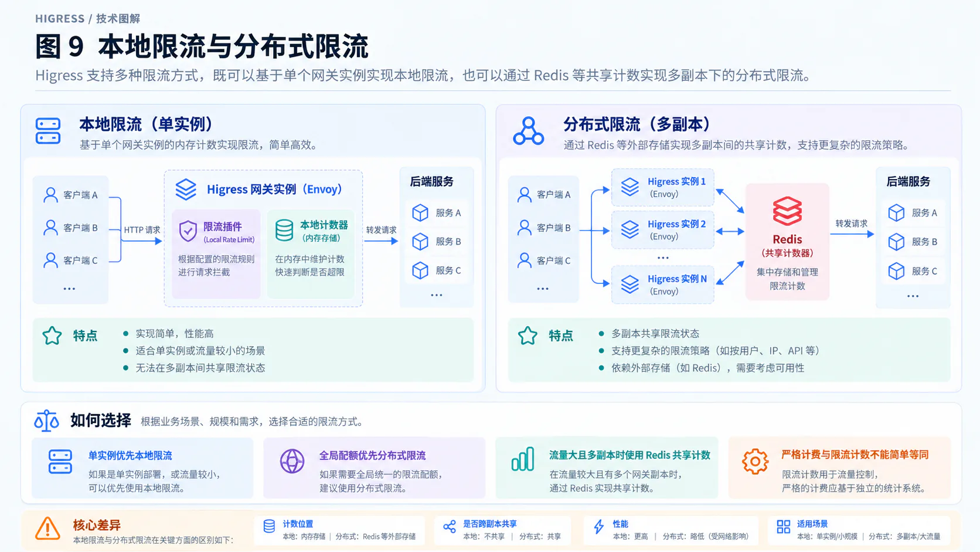980x552 pixels.
Task: Click the balance scales icon beside 如何选择
Action: point(46,421)
